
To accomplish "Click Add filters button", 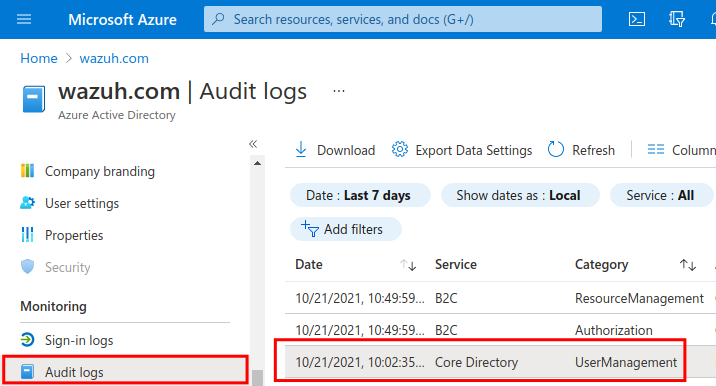I will pyautogui.click(x=346, y=229).
